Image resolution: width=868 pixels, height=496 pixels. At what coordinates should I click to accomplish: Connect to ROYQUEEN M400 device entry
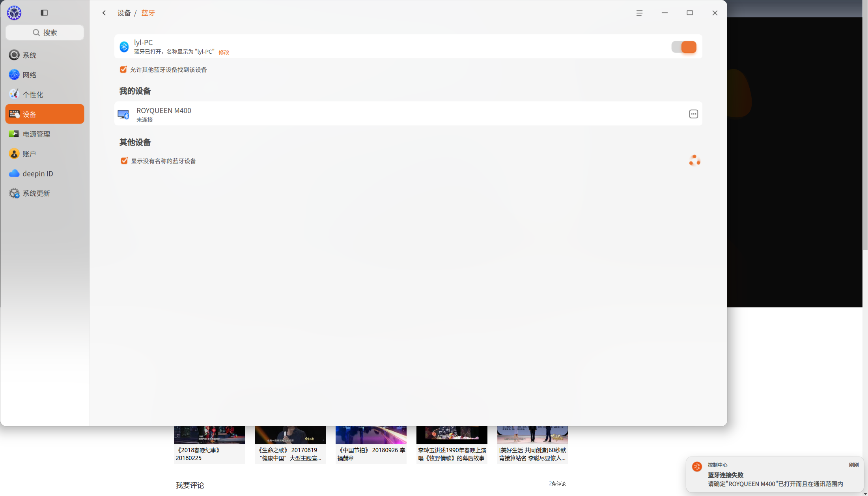pyautogui.click(x=408, y=114)
